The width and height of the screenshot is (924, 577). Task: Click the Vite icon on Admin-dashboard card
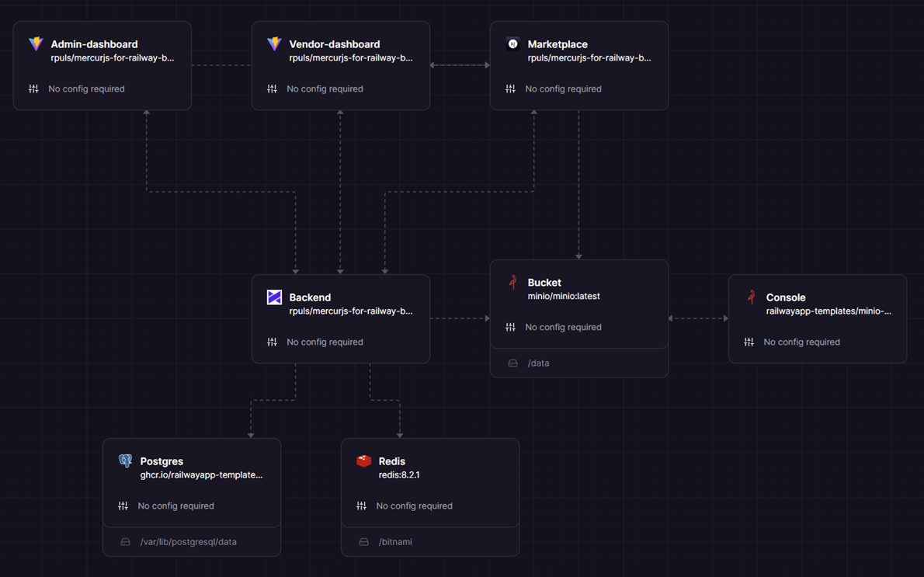tap(36, 44)
